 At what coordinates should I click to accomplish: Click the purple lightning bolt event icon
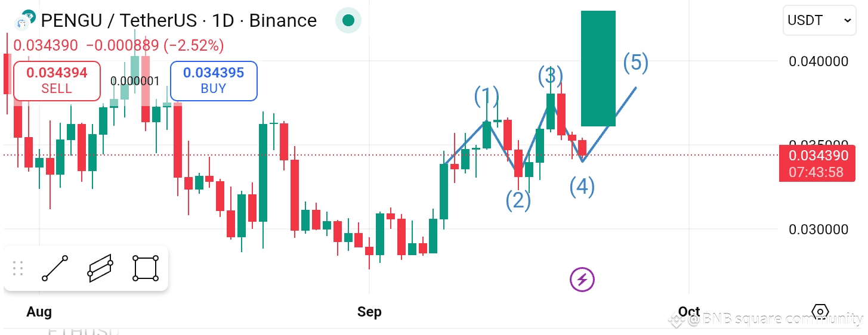pos(582,279)
